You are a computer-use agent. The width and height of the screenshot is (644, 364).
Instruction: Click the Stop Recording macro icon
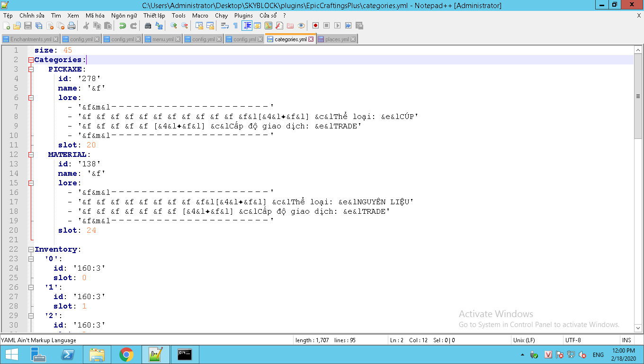pyautogui.click(x=326, y=26)
